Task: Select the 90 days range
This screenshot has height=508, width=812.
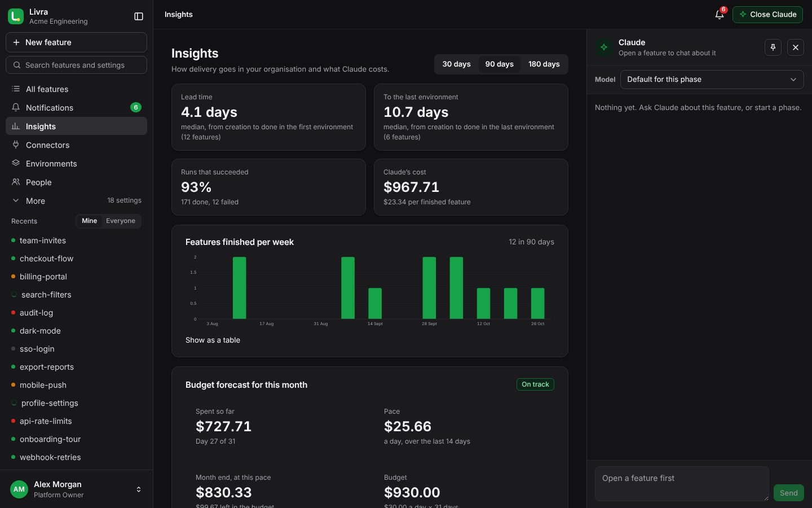Action: tap(500, 64)
